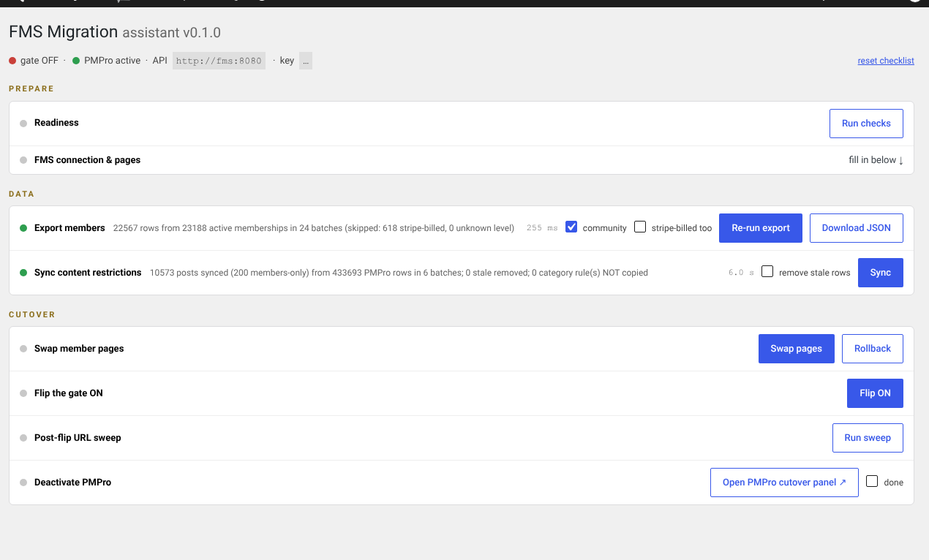Click the Run checks button
The width and height of the screenshot is (929, 560).
click(x=866, y=124)
